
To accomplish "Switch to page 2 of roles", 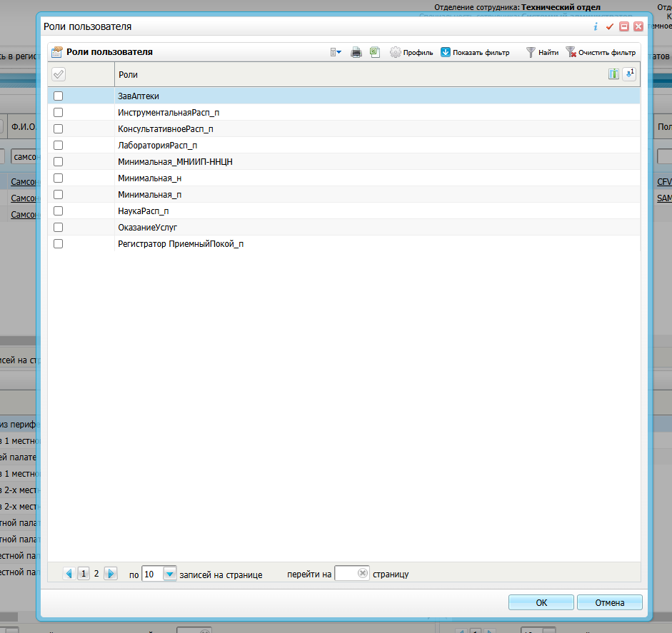I will coord(96,573).
